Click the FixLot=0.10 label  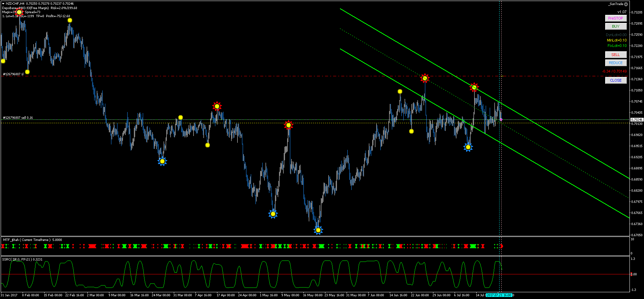(x=617, y=46)
